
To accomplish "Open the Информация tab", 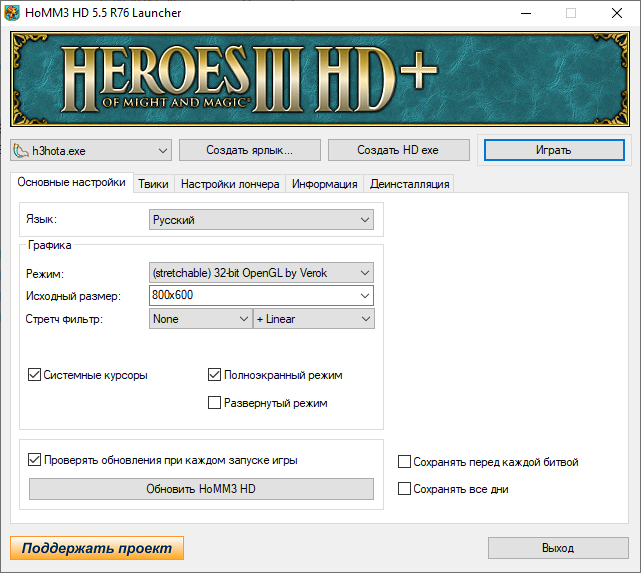I will [x=325, y=184].
